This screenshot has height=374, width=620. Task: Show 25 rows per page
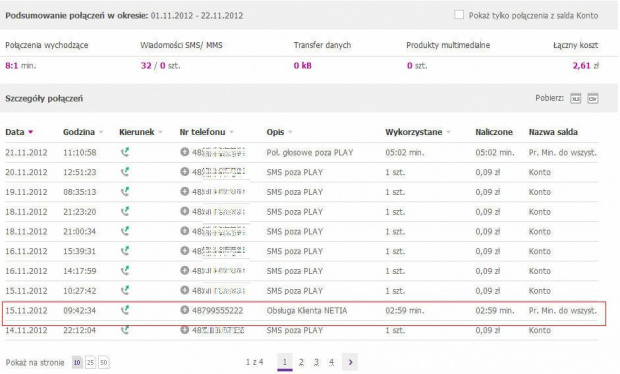(x=90, y=362)
